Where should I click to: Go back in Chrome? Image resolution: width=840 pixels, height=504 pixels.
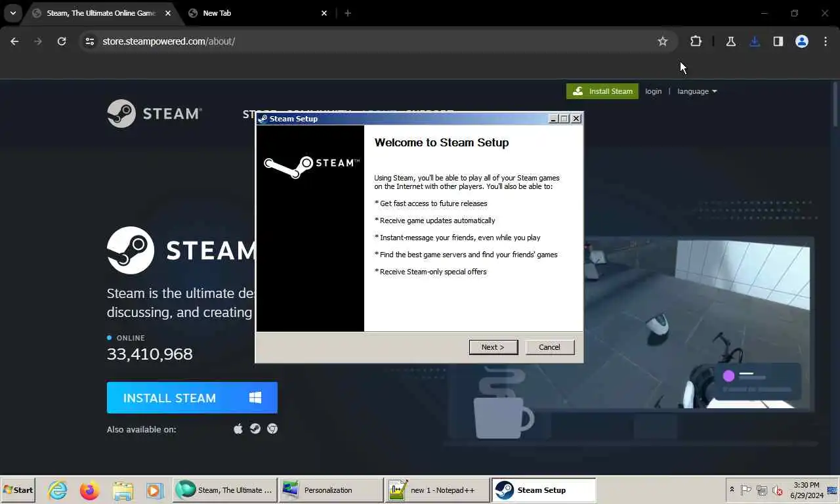tap(14, 41)
